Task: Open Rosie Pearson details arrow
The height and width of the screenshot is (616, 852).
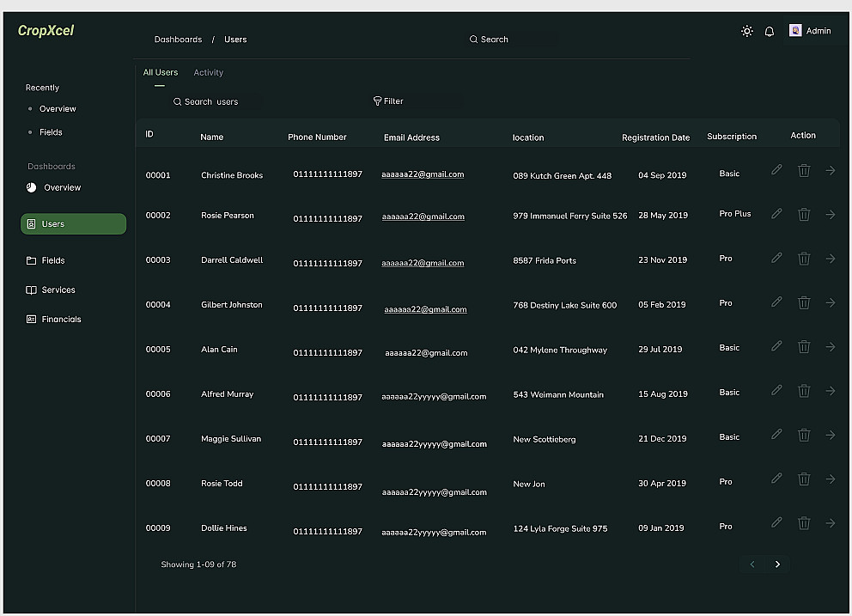Action: 831,214
